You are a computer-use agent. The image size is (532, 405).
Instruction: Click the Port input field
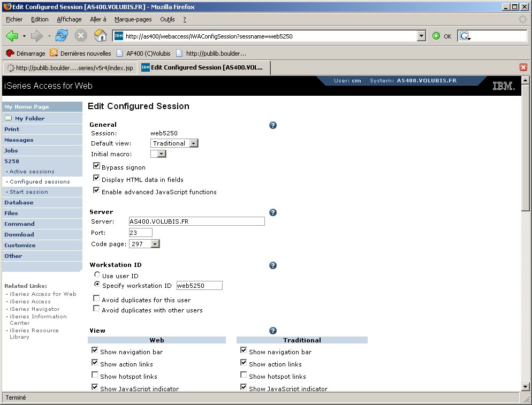click(141, 233)
